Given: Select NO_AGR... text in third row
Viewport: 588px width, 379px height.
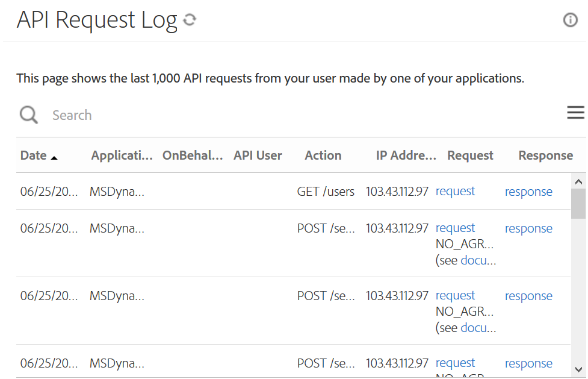Looking at the screenshot, I should (464, 312).
